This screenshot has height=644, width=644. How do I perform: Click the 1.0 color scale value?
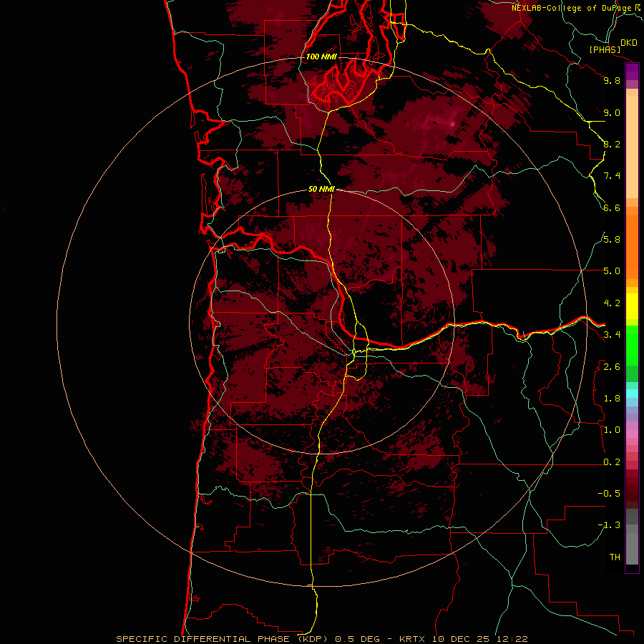tap(612, 430)
